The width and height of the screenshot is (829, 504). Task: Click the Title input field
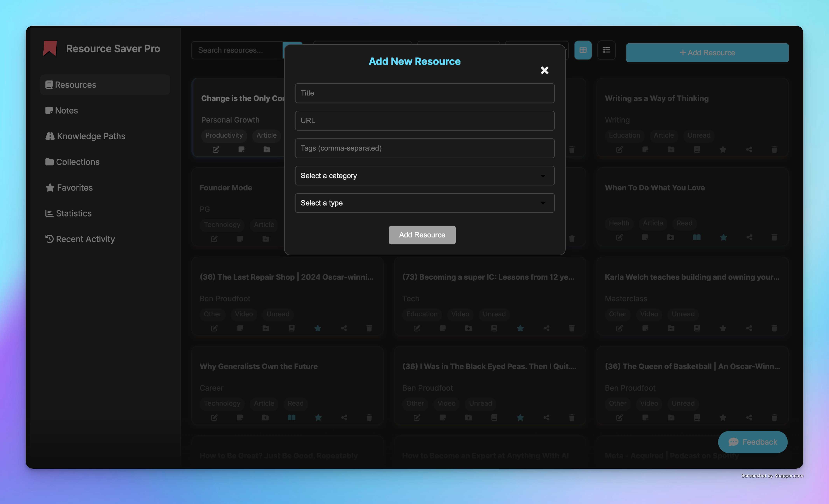point(425,93)
